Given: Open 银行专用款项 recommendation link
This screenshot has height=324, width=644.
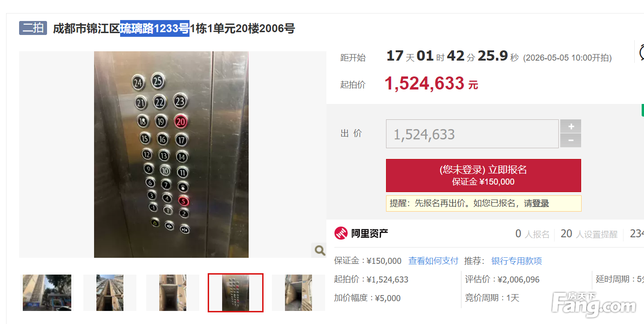Looking at the screenshot, I should click(x=516, y=261).
